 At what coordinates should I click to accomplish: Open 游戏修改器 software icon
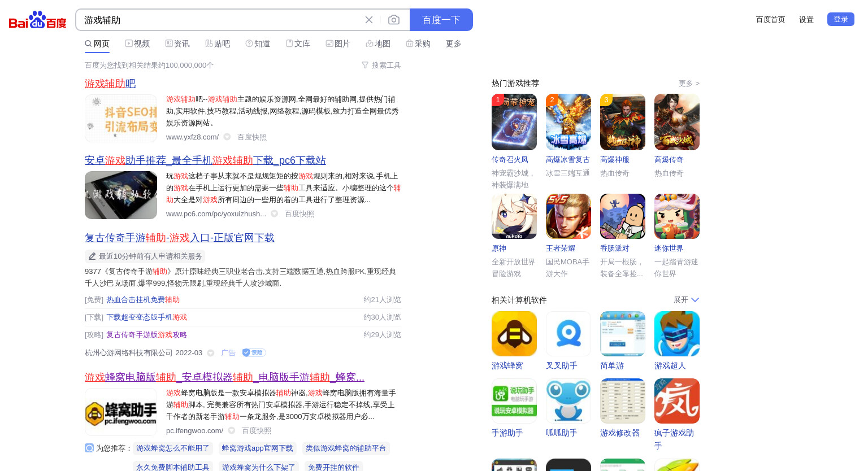(x=623, y=401)
